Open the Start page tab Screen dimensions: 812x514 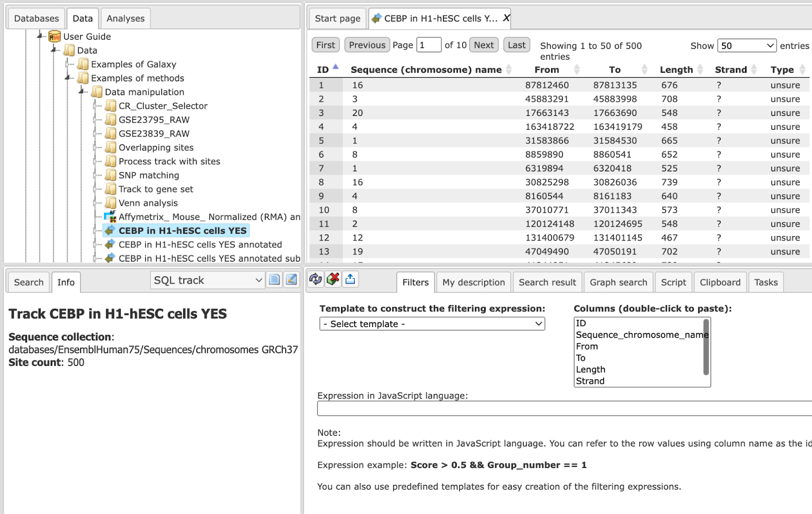(x=337, y=18)
